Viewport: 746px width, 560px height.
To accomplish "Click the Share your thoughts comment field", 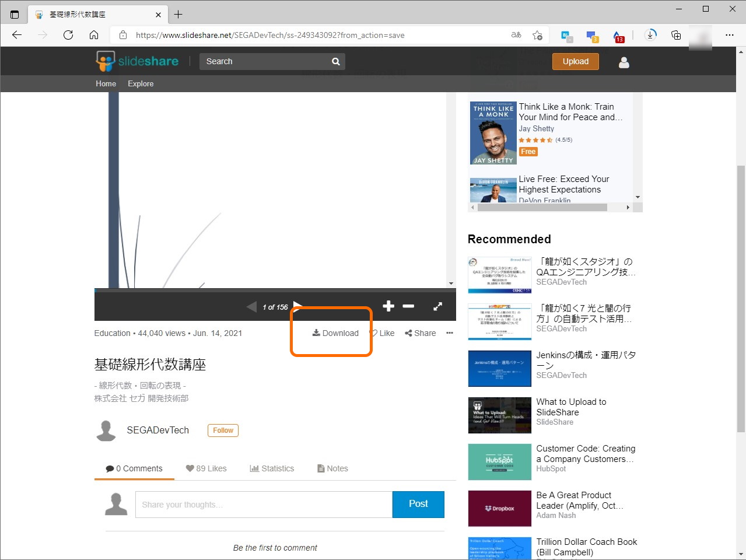I will (x=263, y=504).
